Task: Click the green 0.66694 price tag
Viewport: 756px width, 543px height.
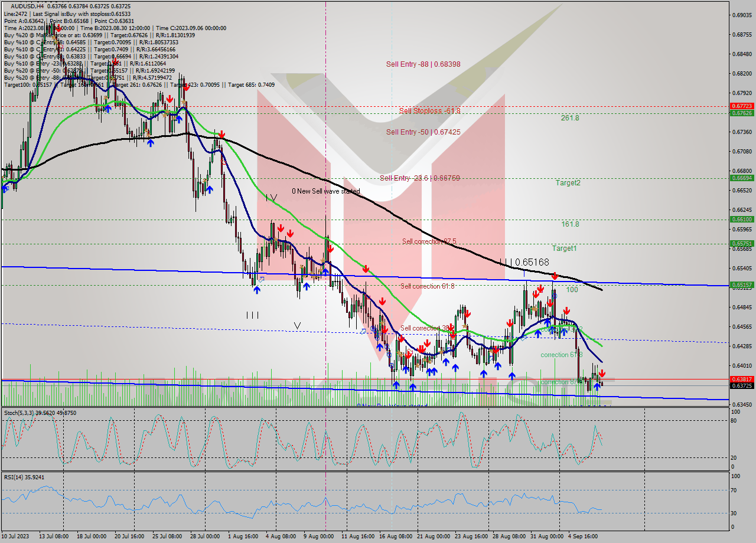Action: coord(742,178)
